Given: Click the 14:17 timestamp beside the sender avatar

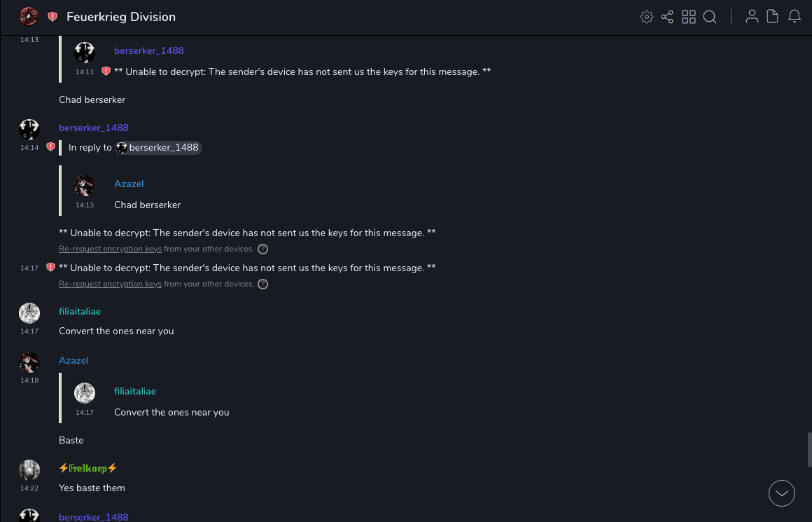Looking at the screenshot, I should (29, 331).
